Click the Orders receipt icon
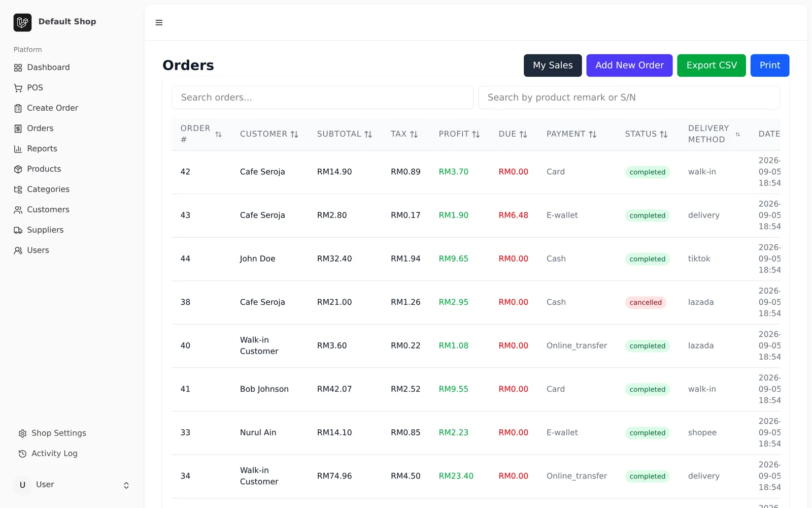The image size is (812, 508). click(18, 129)
